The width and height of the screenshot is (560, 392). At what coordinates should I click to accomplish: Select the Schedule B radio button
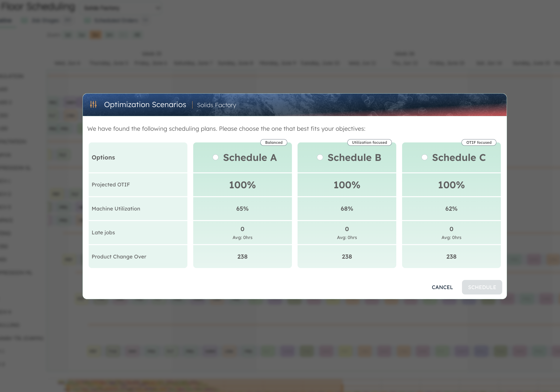click(x=320, y=157)
